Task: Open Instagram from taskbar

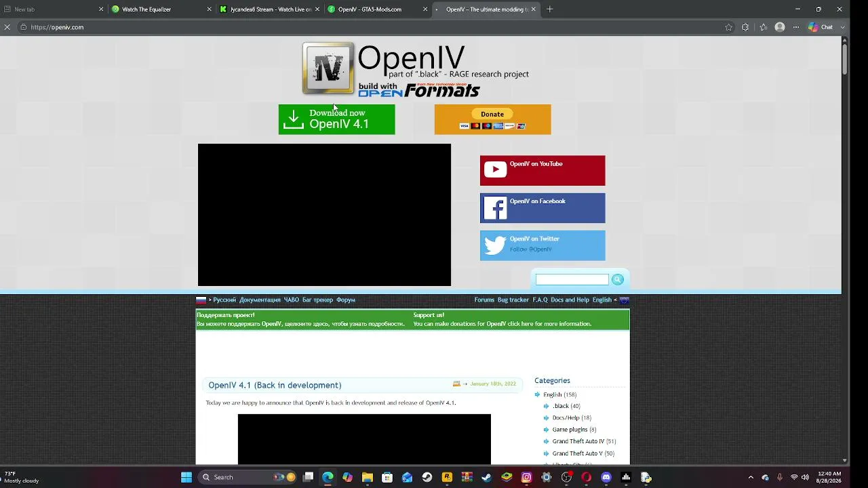Action: point(526,477)
